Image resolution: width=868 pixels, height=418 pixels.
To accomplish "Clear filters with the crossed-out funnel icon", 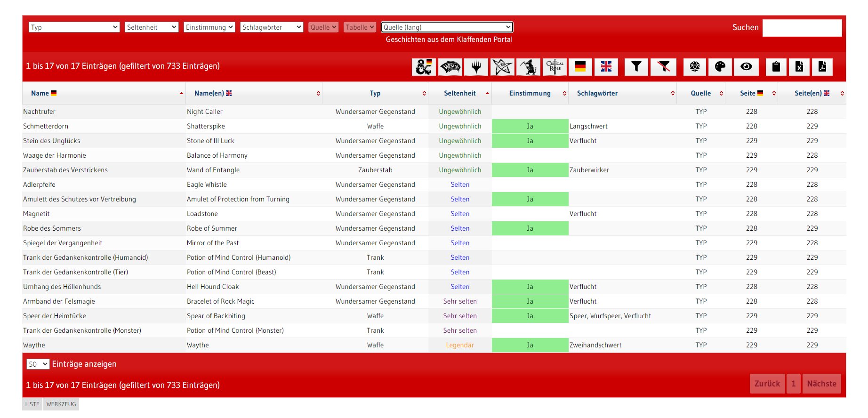I will click(663, 67).
